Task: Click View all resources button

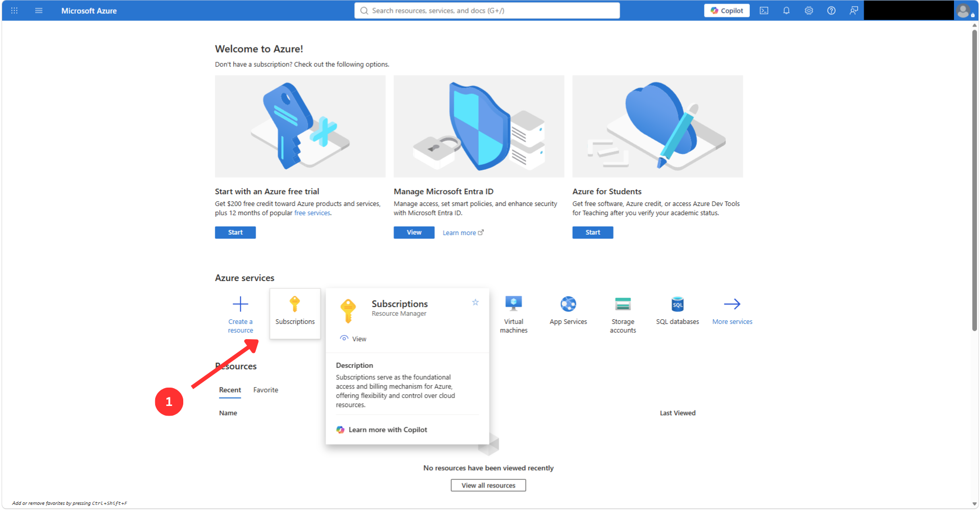Action: pyautogui.click(x=488, y=486)
